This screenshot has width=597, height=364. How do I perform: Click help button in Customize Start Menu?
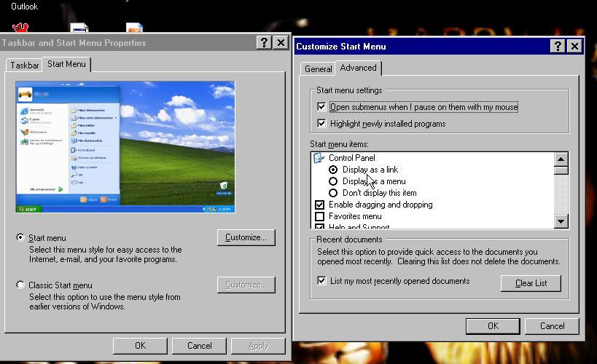point(558,47)
